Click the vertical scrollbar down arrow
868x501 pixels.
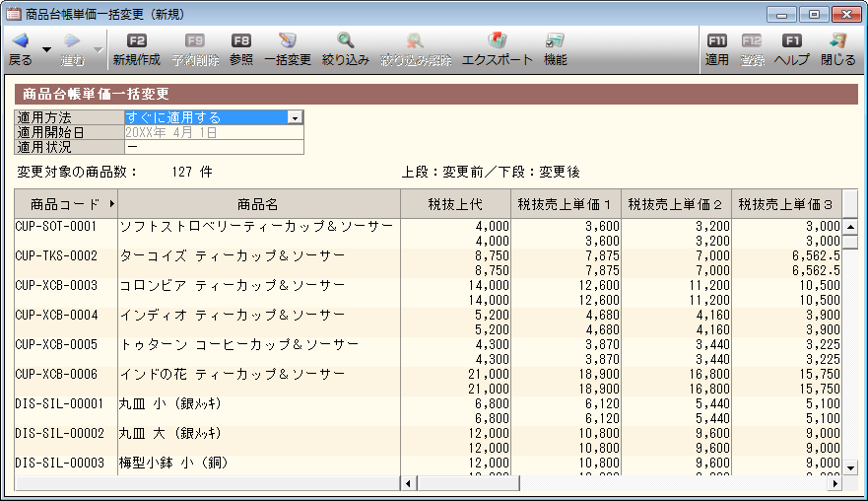(x=850, y=468)
